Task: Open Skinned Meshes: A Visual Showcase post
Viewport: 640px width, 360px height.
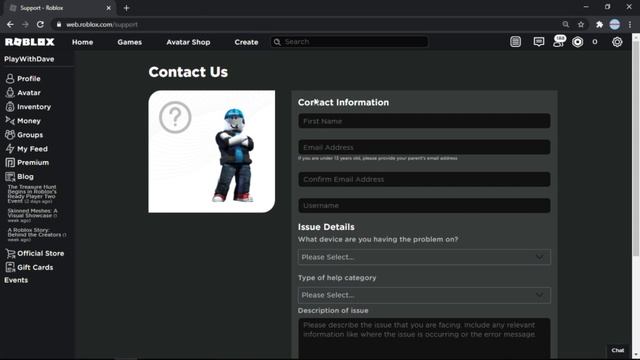Action: pyautogui.click(x=32, y=216)
